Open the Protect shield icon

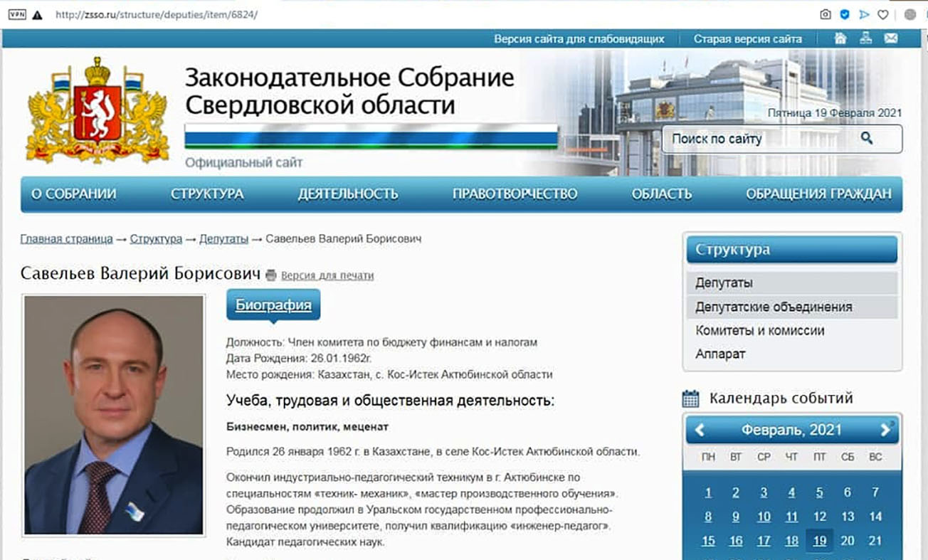point(845,13)
